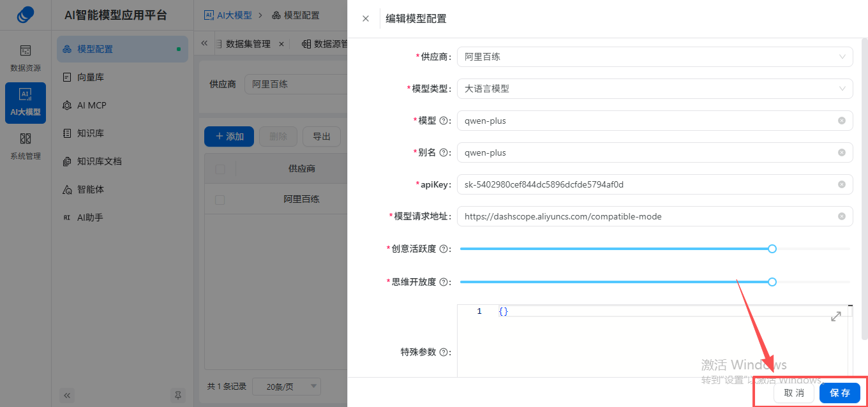Image resolution: width=868 pixels, height=407 pixels.
Task: Open the 数据资源 sidebar section
Action: (x=26, y=58)
